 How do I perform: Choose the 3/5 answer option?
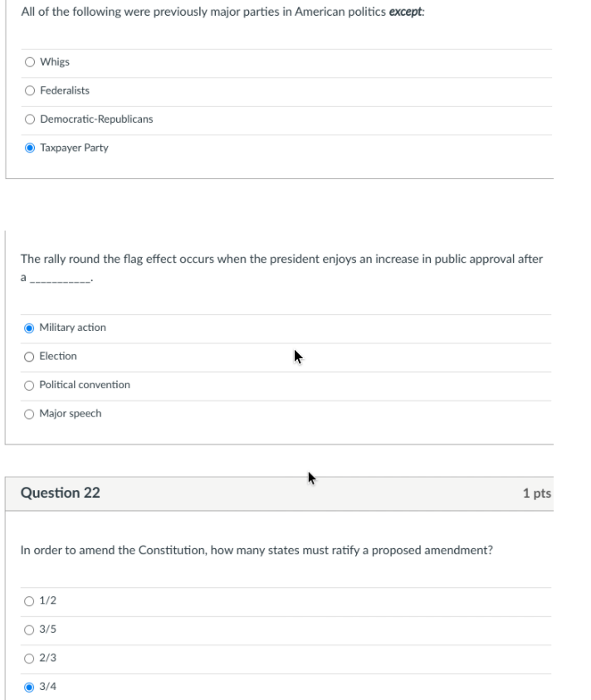click(30, 630)
